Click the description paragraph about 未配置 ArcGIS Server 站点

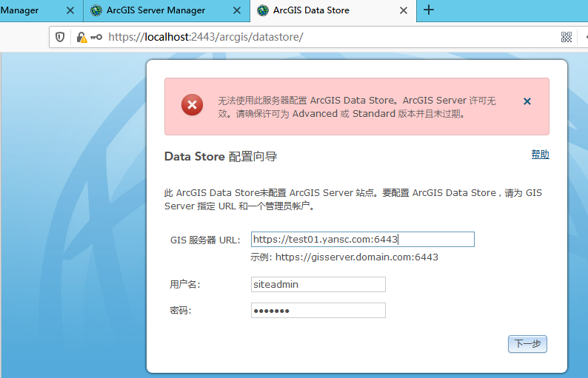pos(353,199)
